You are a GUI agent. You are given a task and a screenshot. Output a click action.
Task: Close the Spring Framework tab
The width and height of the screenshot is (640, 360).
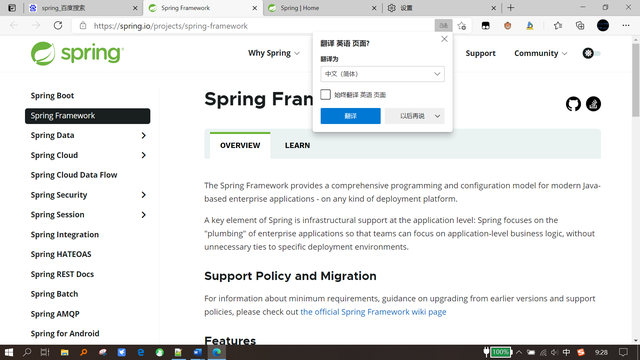coord(255,8)
